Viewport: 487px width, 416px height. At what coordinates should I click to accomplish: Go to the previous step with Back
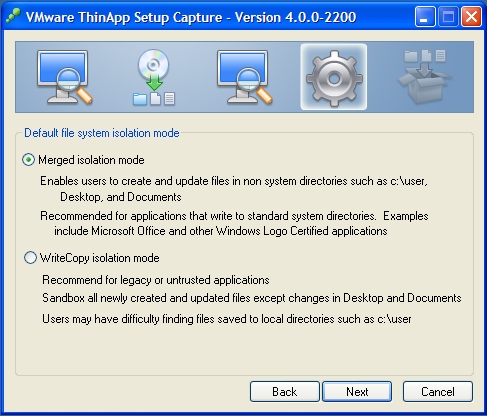point(285,392)
